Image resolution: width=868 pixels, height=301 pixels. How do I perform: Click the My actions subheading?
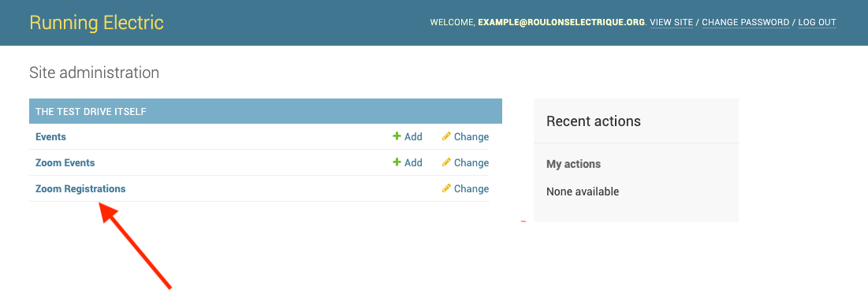(x=573, y=164)
